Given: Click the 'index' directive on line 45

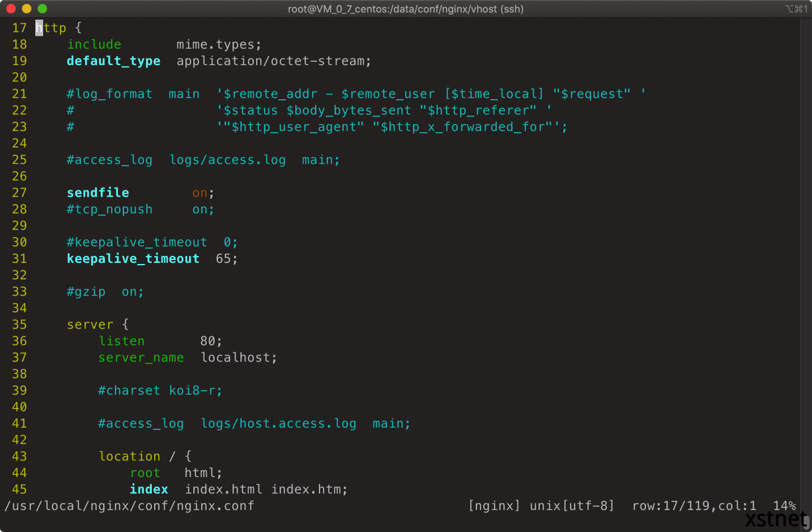Looking at the screenshot, I should (149, 489).
